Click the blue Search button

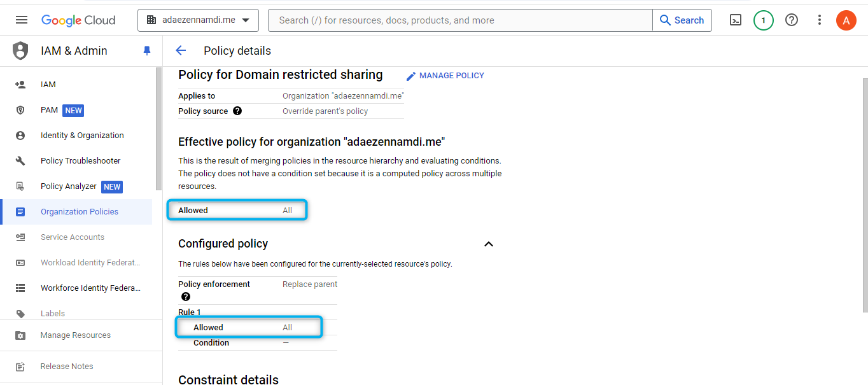click(682, 20)
